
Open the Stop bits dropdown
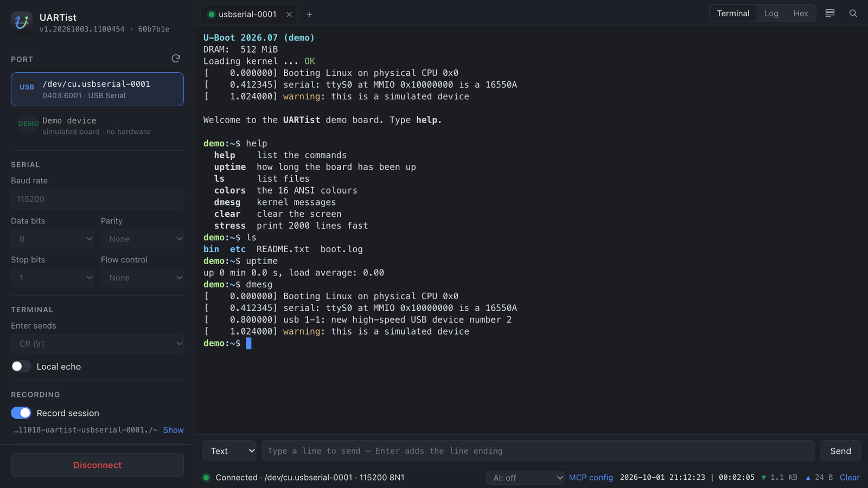pyautogui.click(x=53, y=278)
